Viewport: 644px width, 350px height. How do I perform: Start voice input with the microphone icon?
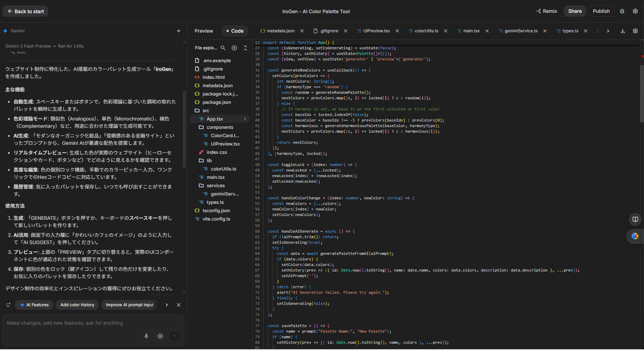[146, 336]
